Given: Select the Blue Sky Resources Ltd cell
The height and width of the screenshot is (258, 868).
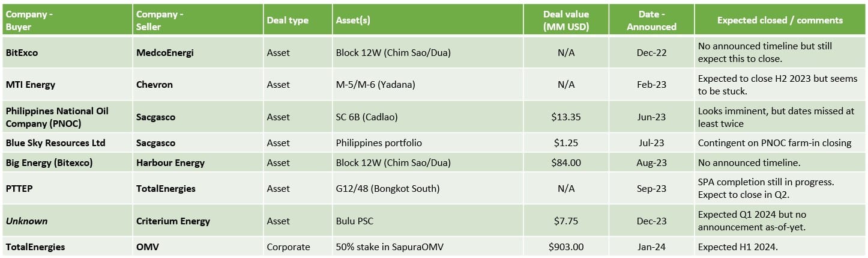Looking at the screenshot, I should [x=56, y=143].
